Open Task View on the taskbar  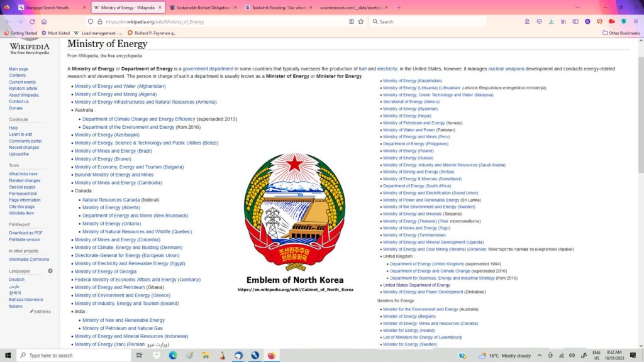coord(140,355)
